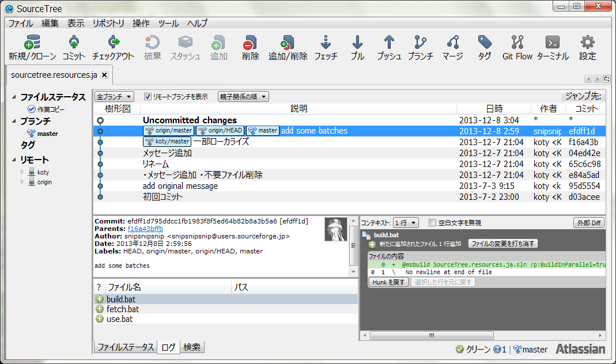Click the プル pull icon
Screen dimensions: 616x364
point(357,43)
